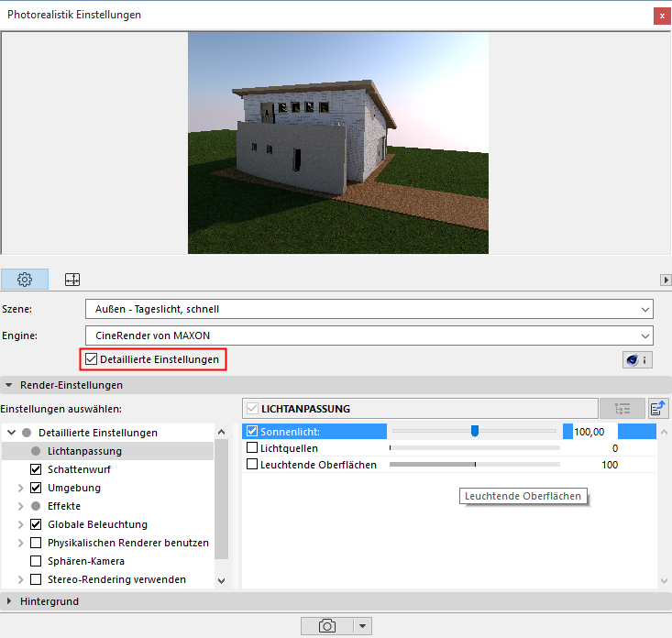Click the camera render button

coord(327,626)
